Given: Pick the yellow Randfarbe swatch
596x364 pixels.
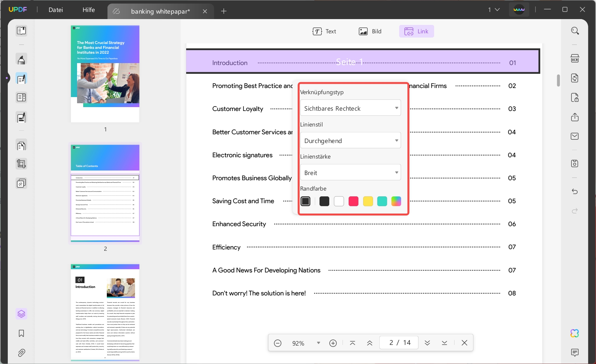Looking at the screenshot, I should tap(368, 201).
